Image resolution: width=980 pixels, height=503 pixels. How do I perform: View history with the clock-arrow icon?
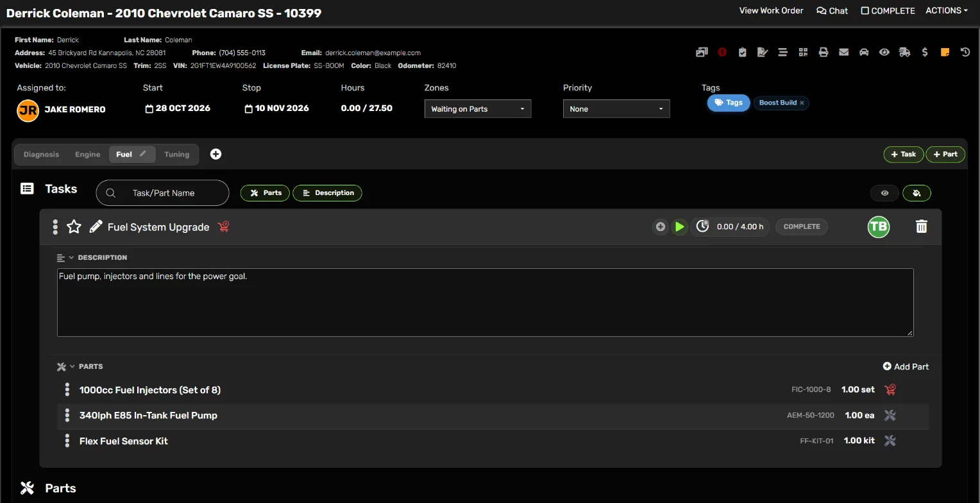pos(965,53)
